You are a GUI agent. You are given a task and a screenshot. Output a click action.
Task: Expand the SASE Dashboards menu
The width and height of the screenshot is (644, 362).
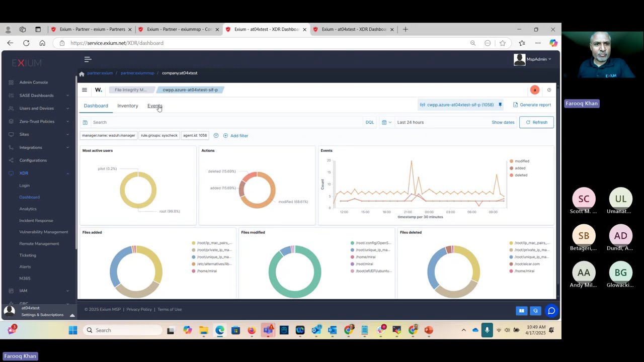67,96
